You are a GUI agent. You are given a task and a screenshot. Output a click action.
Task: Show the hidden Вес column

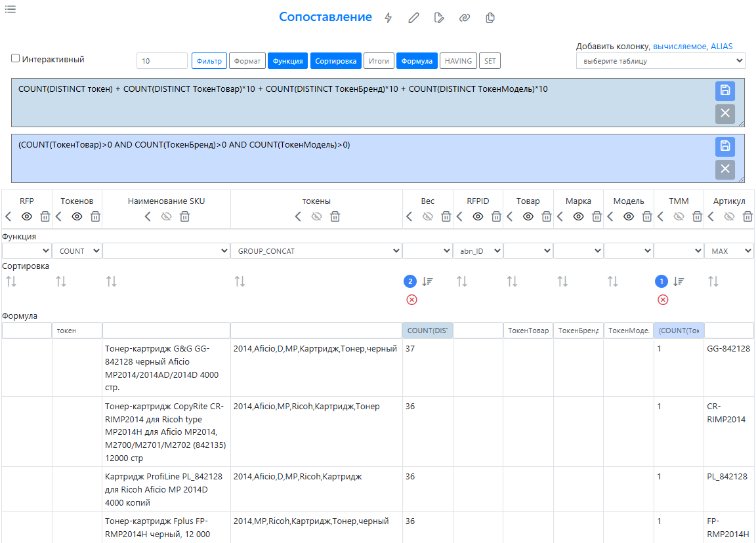428,217
